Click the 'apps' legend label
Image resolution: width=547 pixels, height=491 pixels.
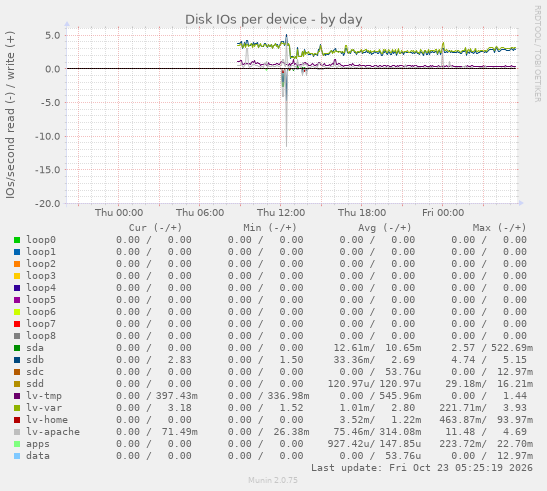point(38,444)
